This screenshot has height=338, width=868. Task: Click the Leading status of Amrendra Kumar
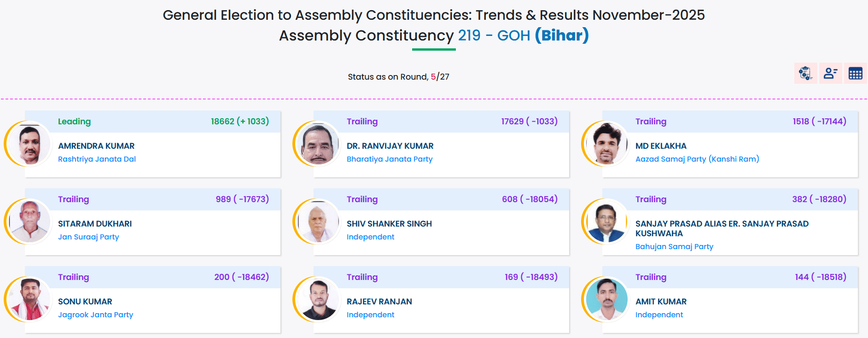[x=74, y=122]
